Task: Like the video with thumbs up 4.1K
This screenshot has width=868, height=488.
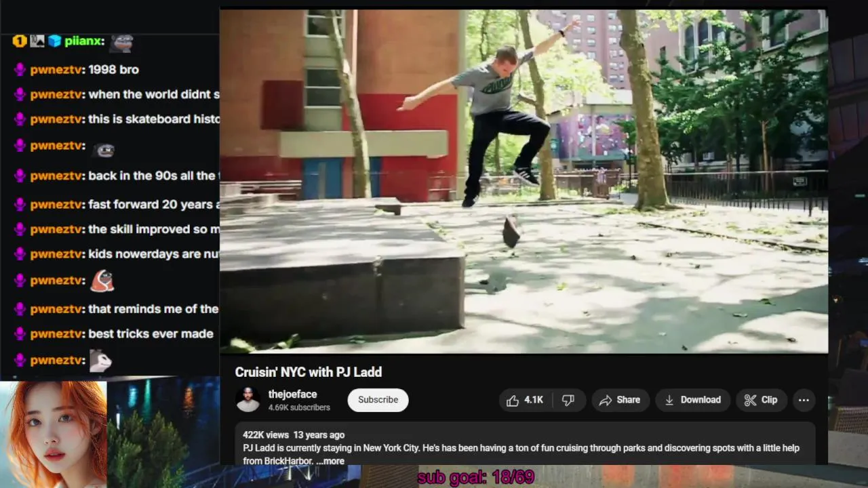Action: pyautogui.click(x=525, y=400)
